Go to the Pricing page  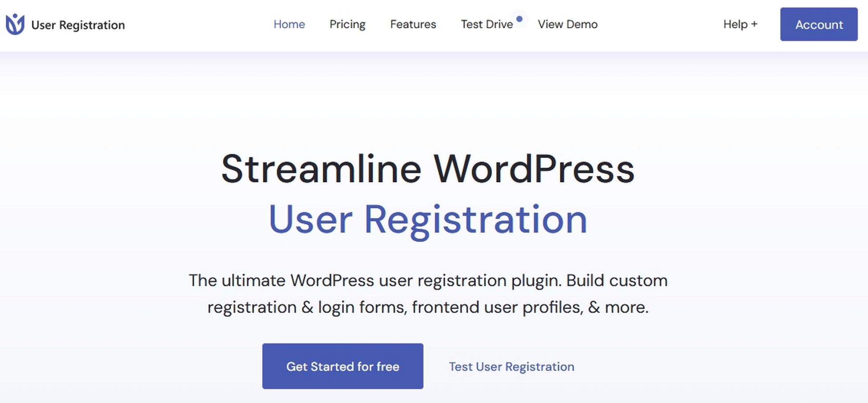347,24
